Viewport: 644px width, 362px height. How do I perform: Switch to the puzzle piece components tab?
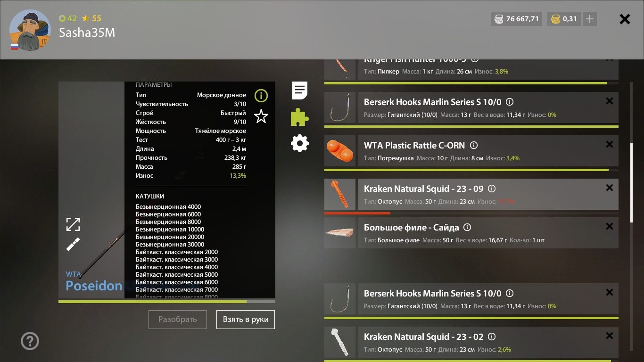tap(300, 117)
